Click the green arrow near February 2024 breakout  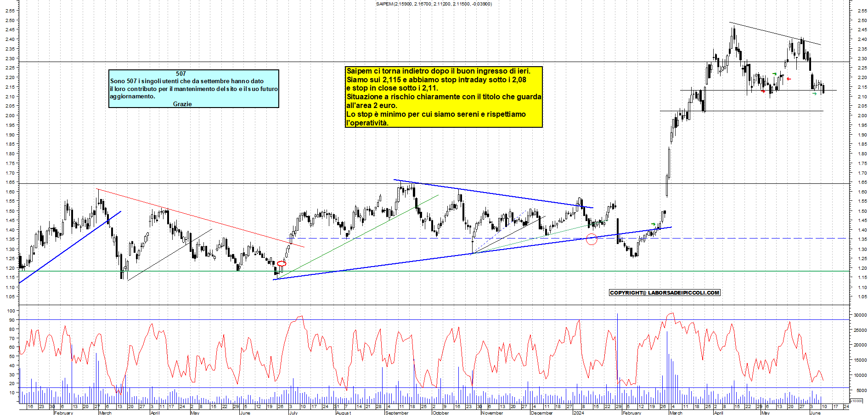pyautogui.click(x=654, y=224)
